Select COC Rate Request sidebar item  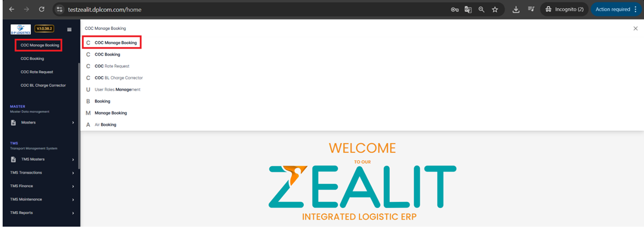36,72
